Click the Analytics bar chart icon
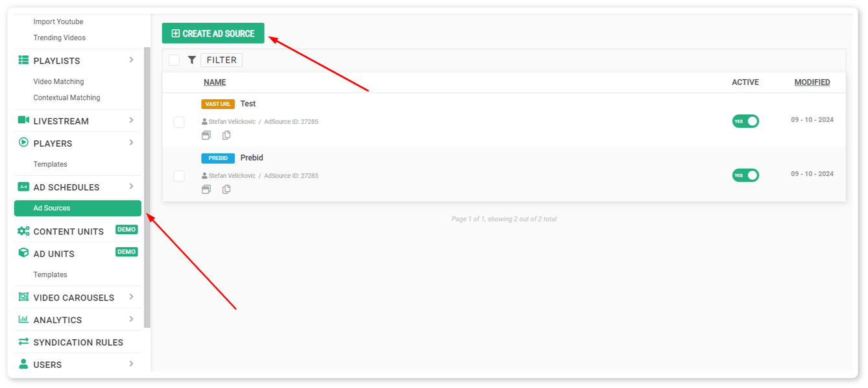868x388 pixels. (23, 319)
